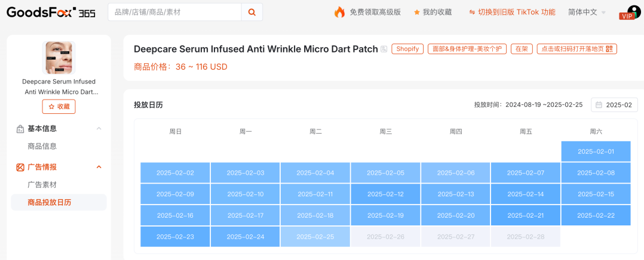
Task: Click the calendar icon in month picker
Action: 599,104
